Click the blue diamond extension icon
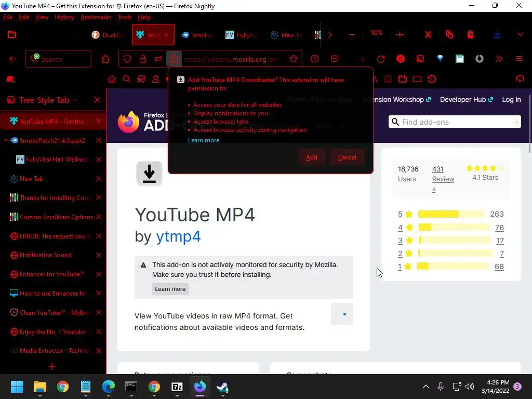Screen dimensions: 532x399 440,59
